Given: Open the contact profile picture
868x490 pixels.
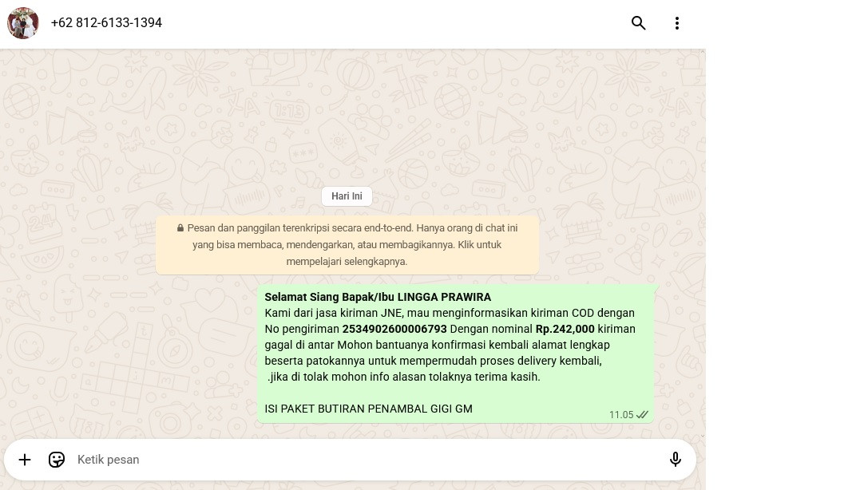Looking at the screenshot, I should coord(22,22).
